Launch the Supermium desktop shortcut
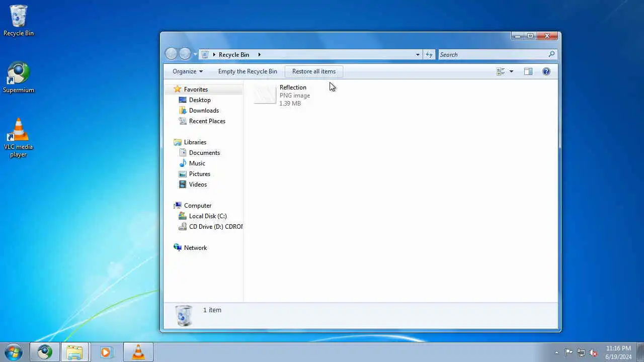Image resolution: width=644 pixels, height=362 pixels. (x=19, y=77)
